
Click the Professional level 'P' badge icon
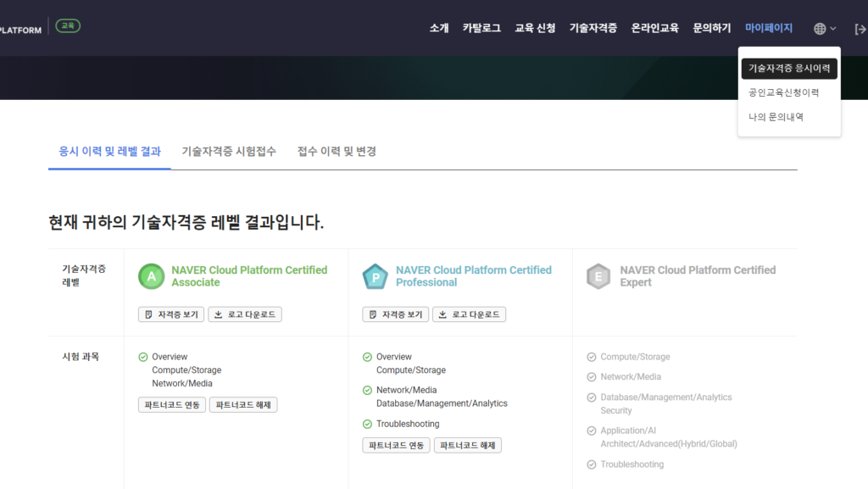[376, 276]
